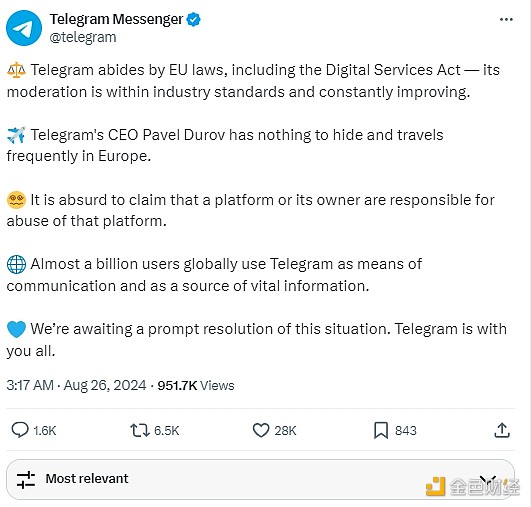This screenshot has height=507, width=531.
Task: Open the Telegram Messenger account name
Action: pos(116,19)
